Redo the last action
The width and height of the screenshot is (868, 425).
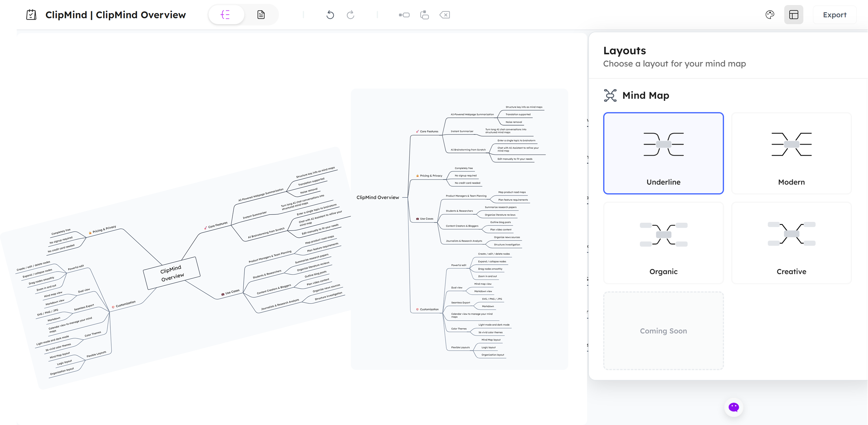pyautogui.click(x=350, y=15)
